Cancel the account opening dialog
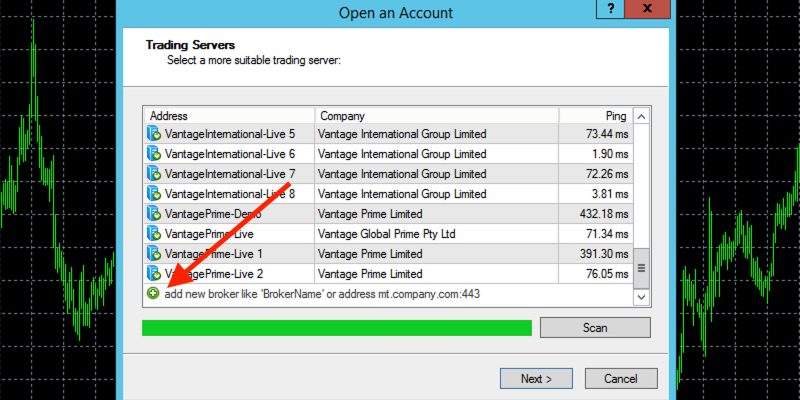Screen dimensions: 800x400 point(621,379)
